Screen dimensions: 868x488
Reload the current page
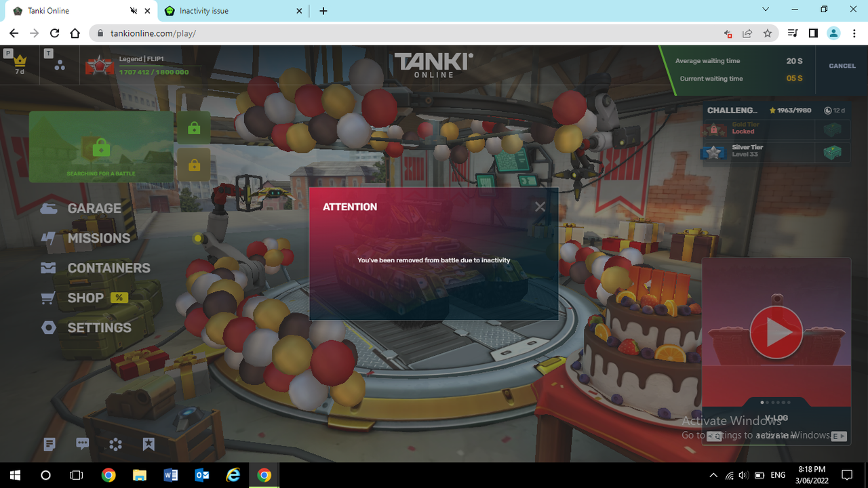pos(55,33)
